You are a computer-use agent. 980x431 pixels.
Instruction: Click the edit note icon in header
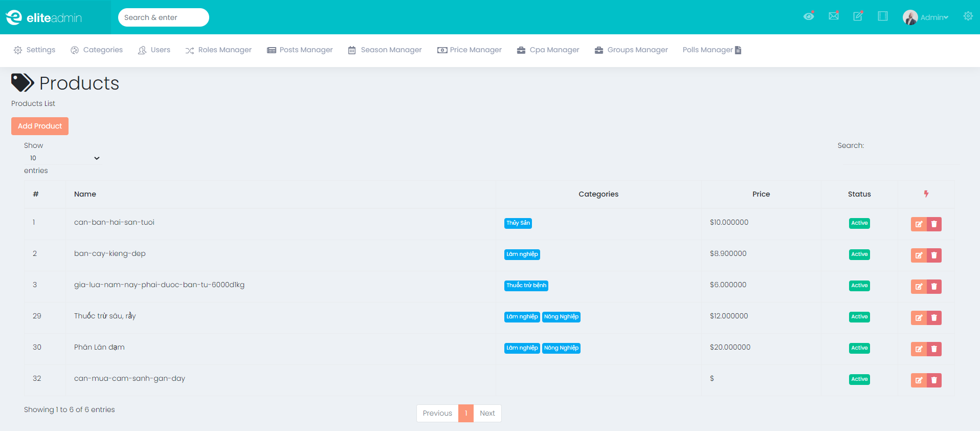[x=858, y=16]
